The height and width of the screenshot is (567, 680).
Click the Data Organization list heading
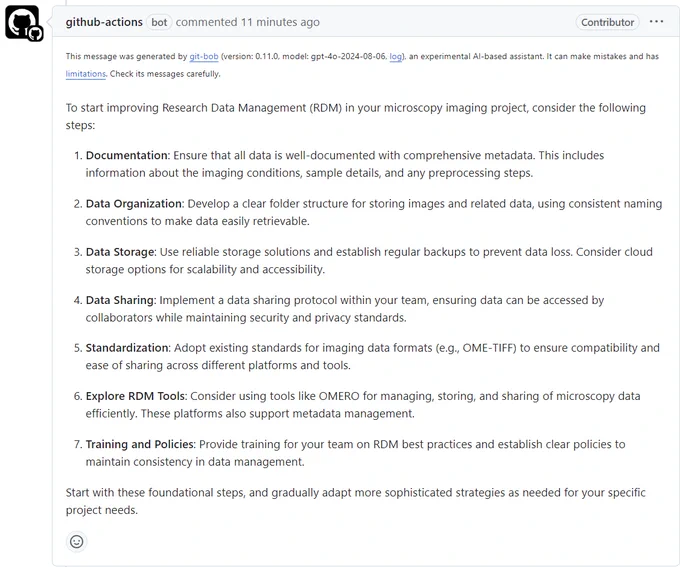(134, 203)
